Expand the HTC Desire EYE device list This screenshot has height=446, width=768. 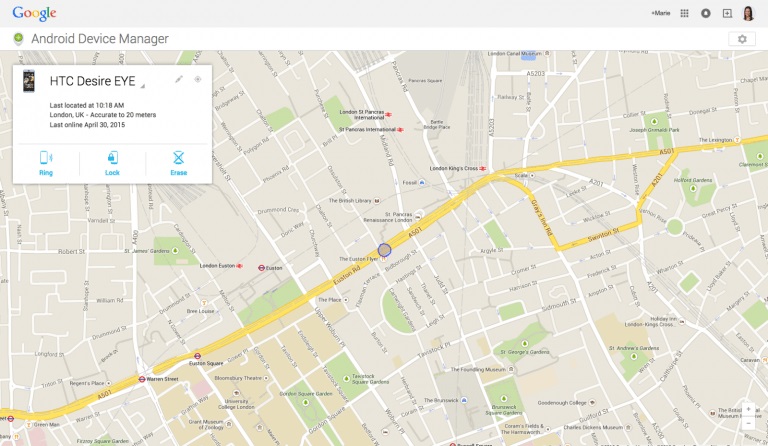(x=142, y=86)
